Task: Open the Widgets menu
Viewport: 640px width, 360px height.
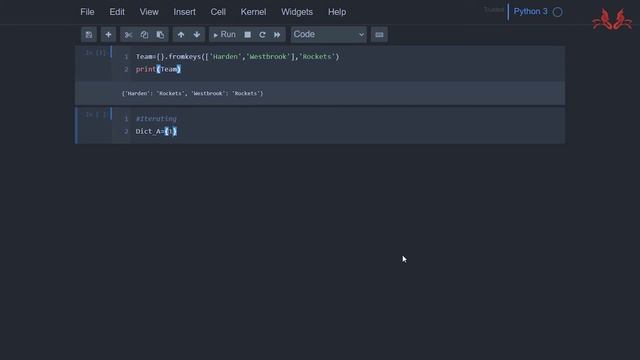Action: click(297, 12)
